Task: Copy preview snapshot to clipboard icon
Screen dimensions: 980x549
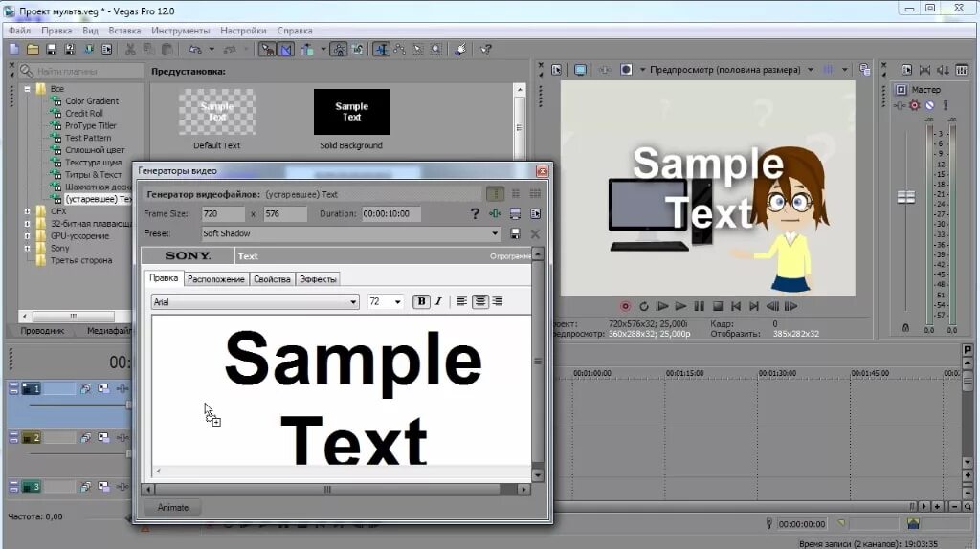Action: click(x=864, y=69)
